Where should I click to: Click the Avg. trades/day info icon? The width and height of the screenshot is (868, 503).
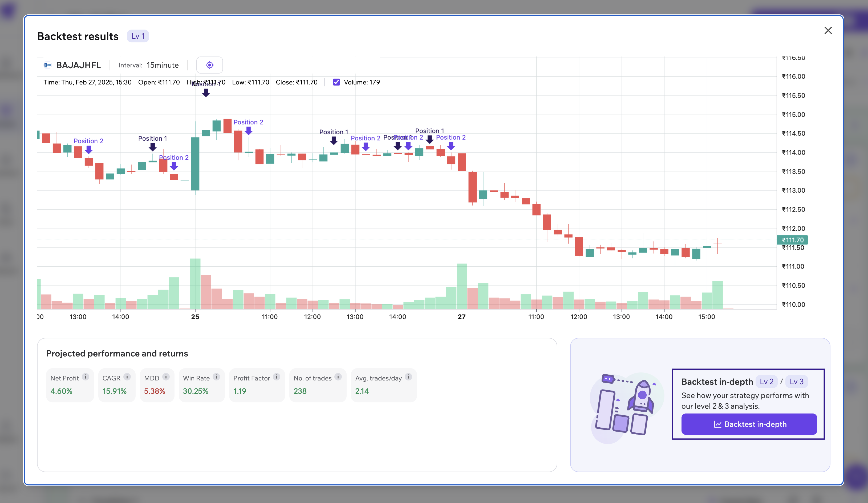408,376
